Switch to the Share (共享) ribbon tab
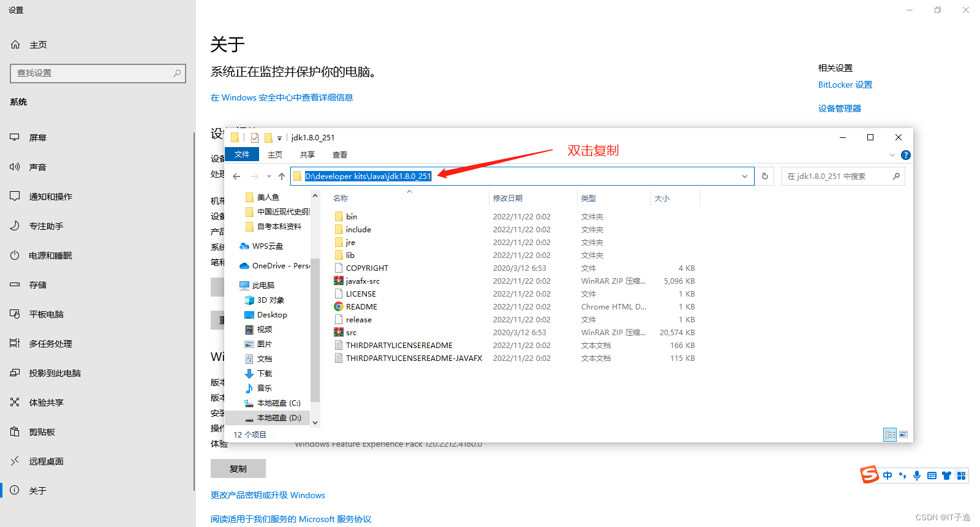This screenshot has height=527, width=980. coord(307,154)
